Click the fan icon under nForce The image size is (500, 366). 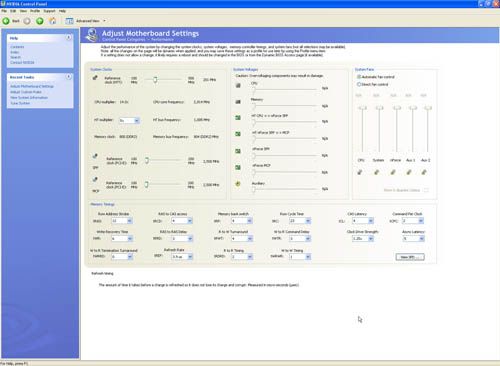click(393, 172)
